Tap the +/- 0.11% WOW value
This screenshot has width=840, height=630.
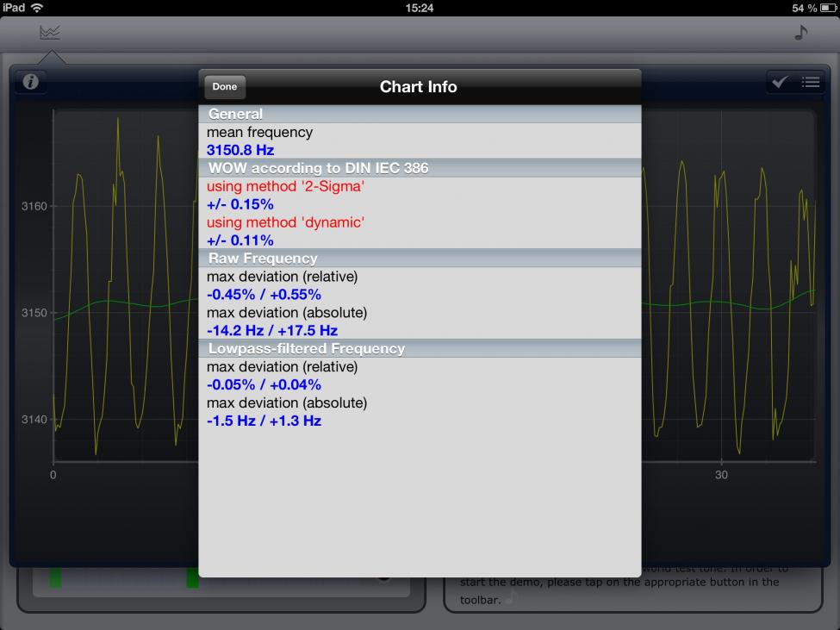click(x=240, y=240)
